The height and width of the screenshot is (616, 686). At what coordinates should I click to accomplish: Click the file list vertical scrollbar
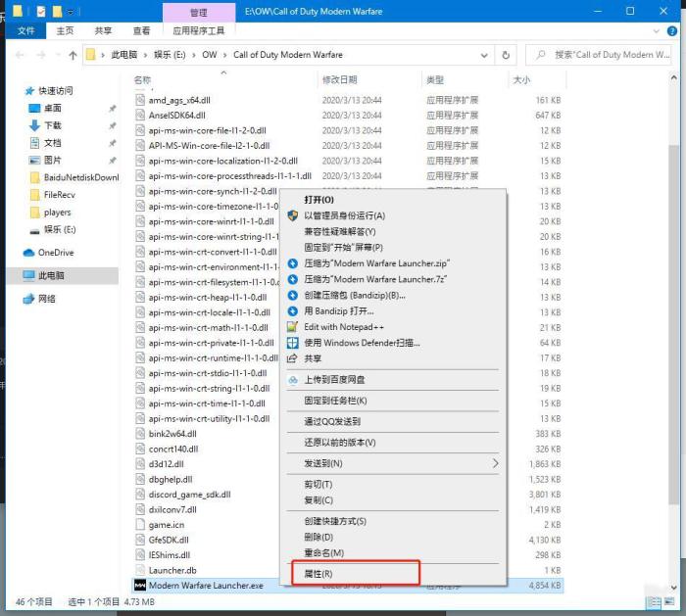tap(673, 323)
